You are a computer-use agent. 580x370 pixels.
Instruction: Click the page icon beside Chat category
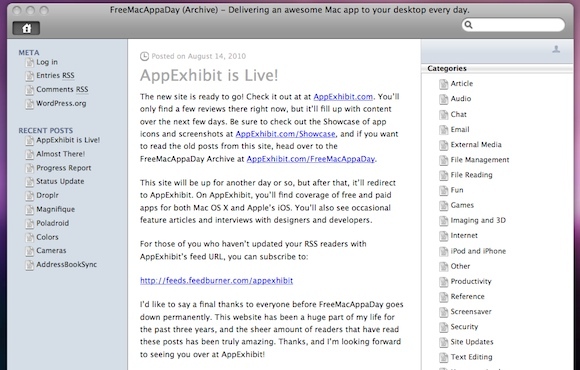[x=444, y=115]
